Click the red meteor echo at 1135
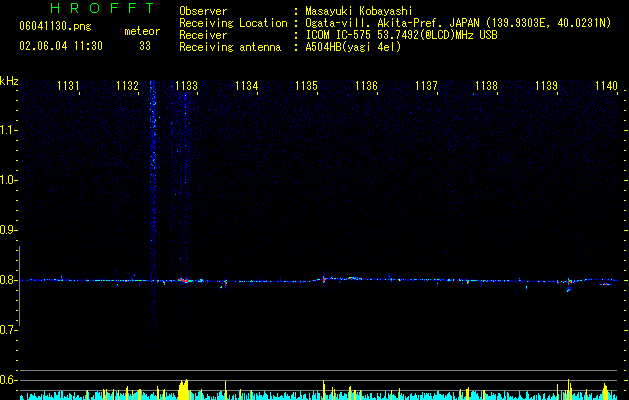The height and width of the screenshot is (400, 629). click(324, 279)
